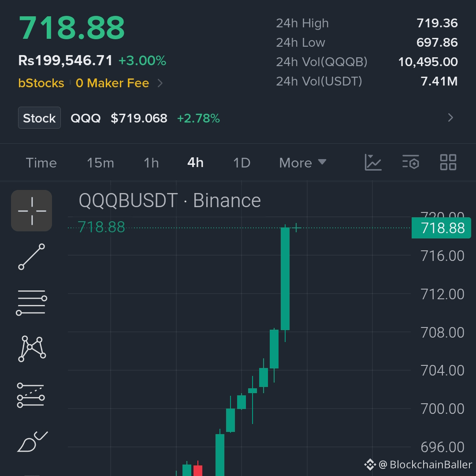Open the price projection tool
The width and height of the screenshot is (476, 476).
(x=31, y=395)
